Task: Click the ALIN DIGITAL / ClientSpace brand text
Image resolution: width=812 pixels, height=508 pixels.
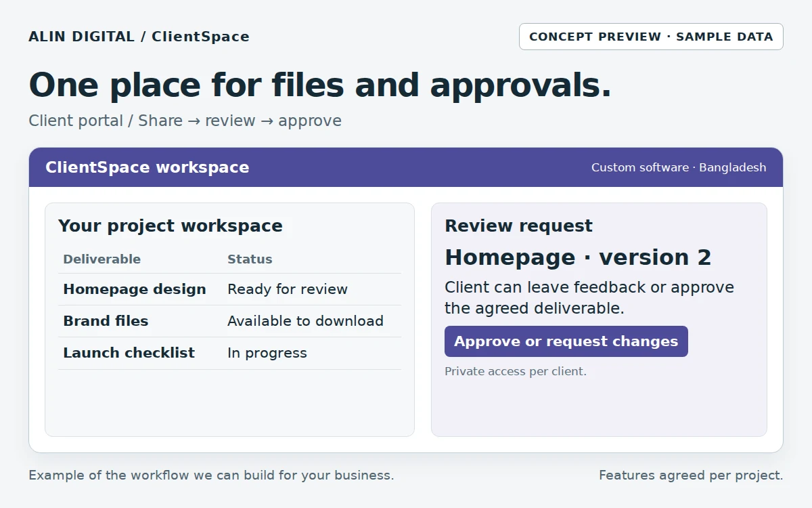Action: click(139, 37)
